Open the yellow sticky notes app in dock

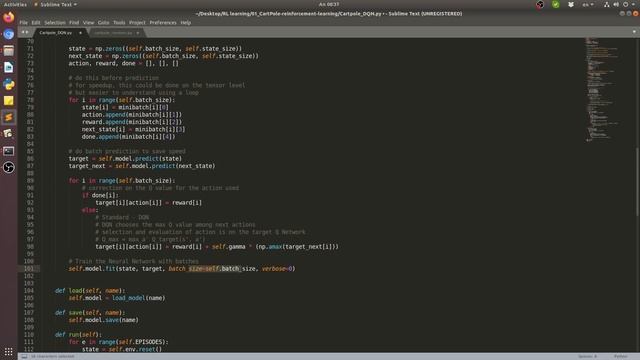[9, 101]
